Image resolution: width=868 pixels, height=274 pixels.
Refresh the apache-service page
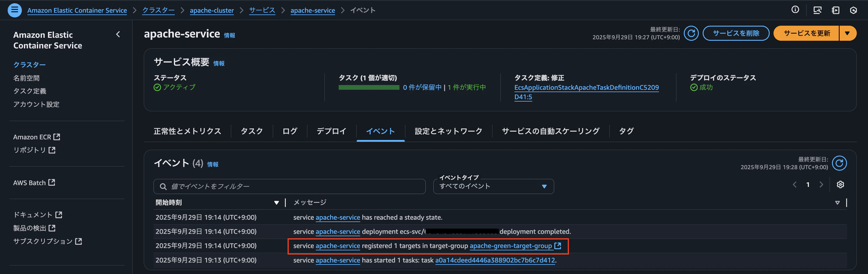tap(691, 33)
